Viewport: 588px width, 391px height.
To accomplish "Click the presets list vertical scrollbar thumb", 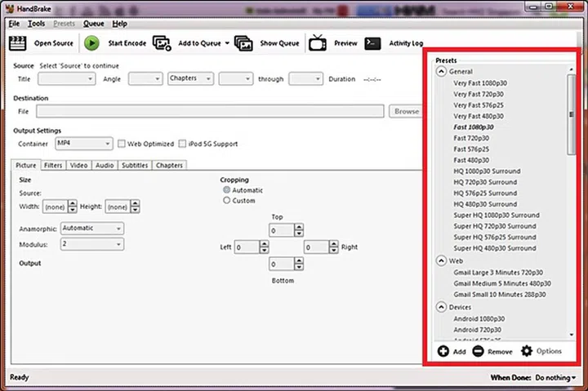I will (571, 114).
